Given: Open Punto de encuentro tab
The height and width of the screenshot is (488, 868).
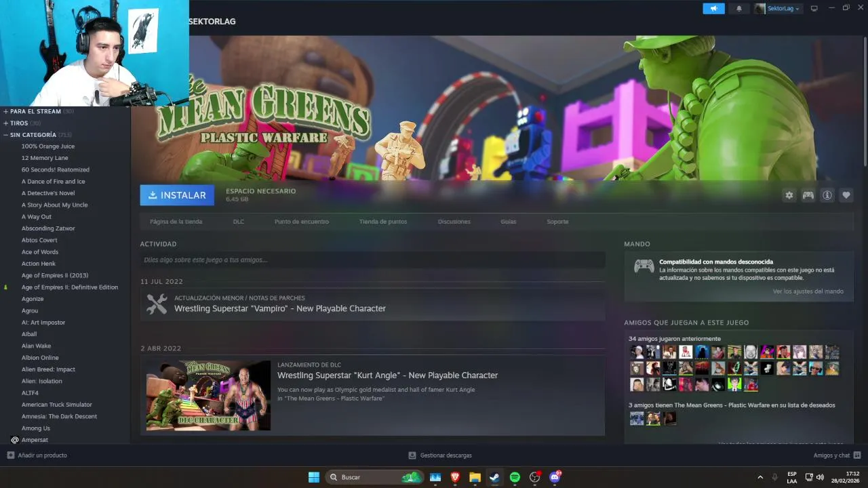Looking at the screenshot, I should (302, 222).
